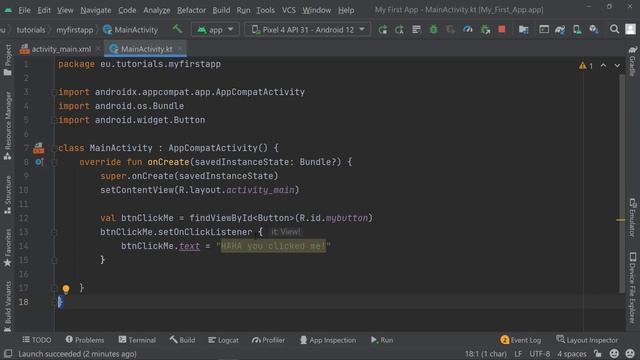
Task: Toggle the Project tool window
Action: coord(7,60)
